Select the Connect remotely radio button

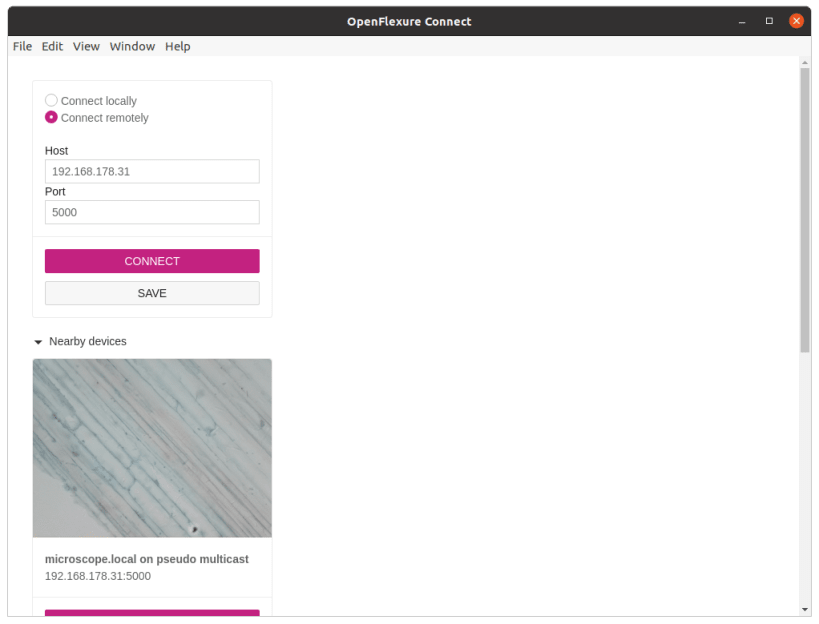[x=51, y=117]
